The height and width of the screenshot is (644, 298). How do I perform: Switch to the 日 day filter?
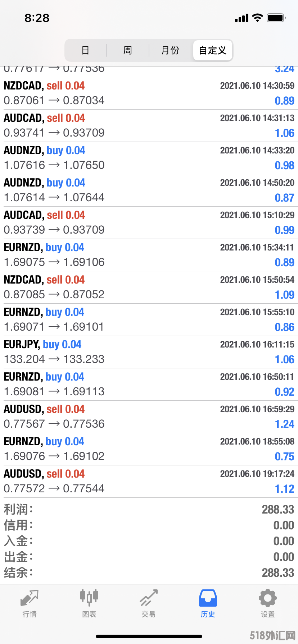[85, 50]
